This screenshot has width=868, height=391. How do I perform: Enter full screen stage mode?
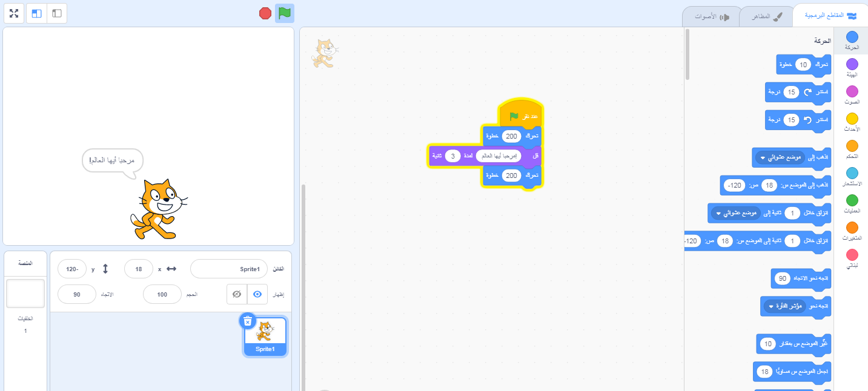click(x=13, y=13)
